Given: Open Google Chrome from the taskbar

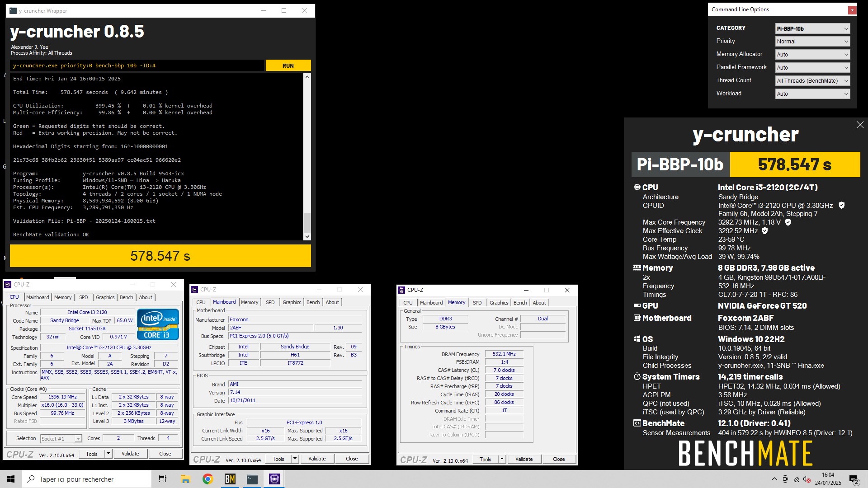Looking at the screenshot, I should coord(208,479).
